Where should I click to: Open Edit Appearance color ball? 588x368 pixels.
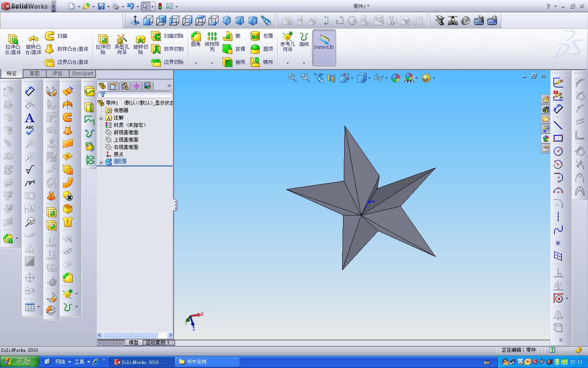coord(396,78)
